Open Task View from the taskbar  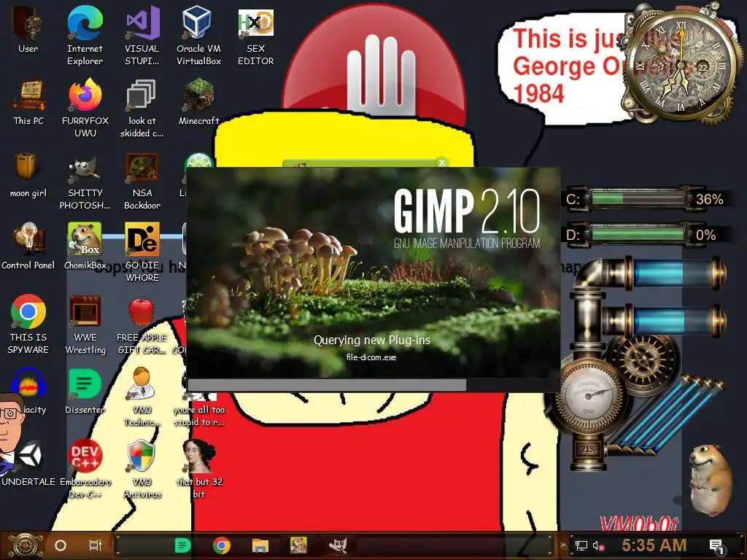[96, 545]
